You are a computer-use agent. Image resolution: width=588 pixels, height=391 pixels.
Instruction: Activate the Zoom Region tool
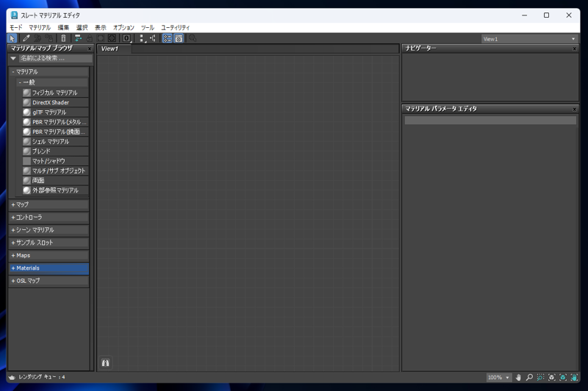(x=540, y=378)
